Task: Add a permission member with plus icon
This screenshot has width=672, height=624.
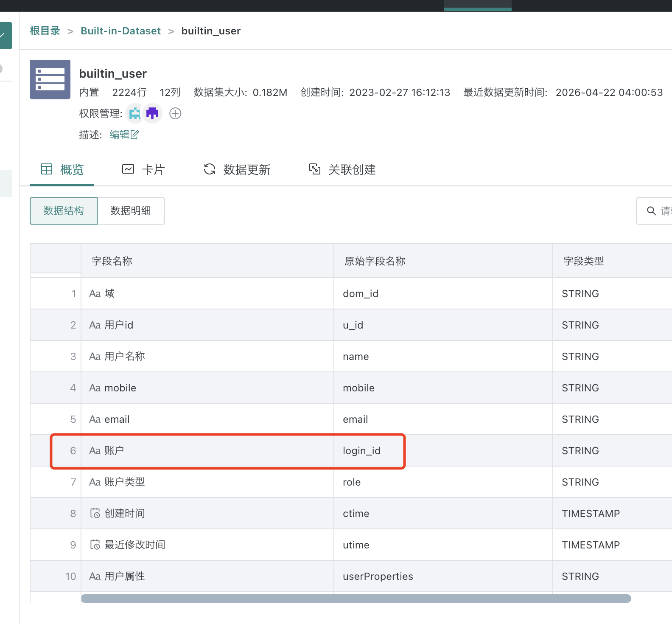Action: 175,113
